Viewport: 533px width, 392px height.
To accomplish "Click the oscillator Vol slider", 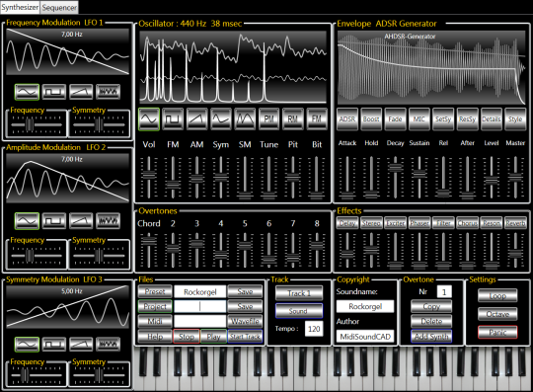I will [x=149, y=178].
